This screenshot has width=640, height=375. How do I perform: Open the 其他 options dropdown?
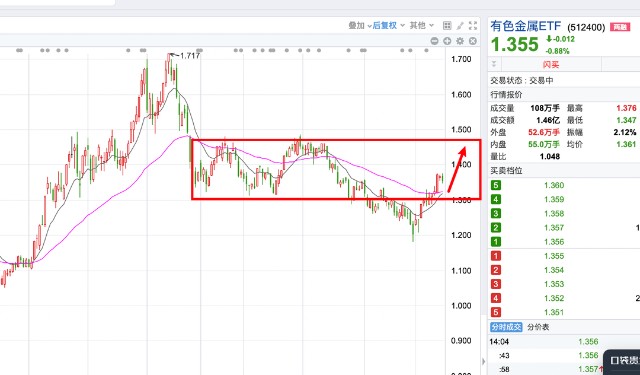422,26
